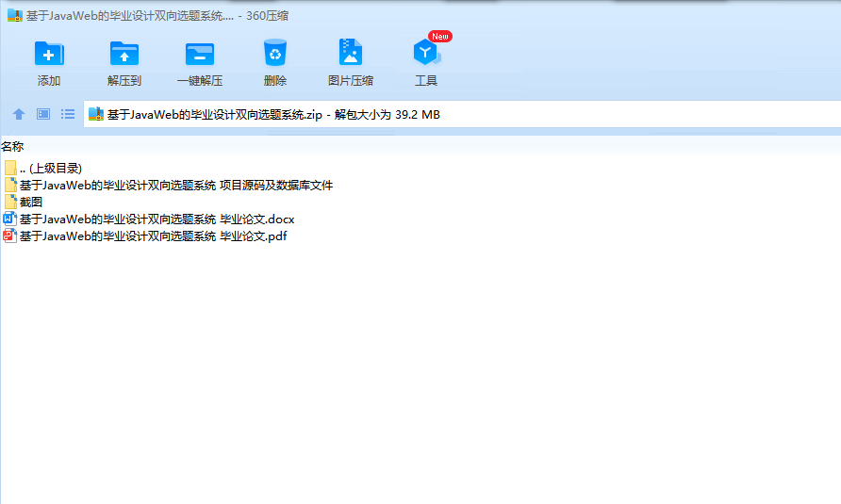
Task: Select the 截图 folder
Action: tap(23, 203)
